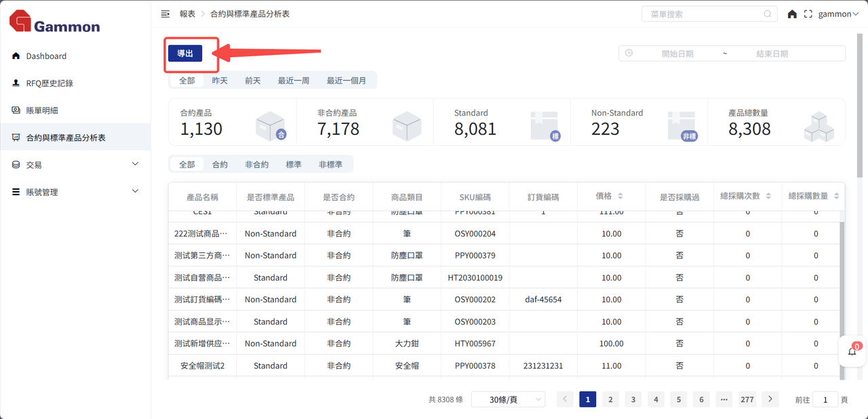Open the notification bell

[x=852, y=351]
